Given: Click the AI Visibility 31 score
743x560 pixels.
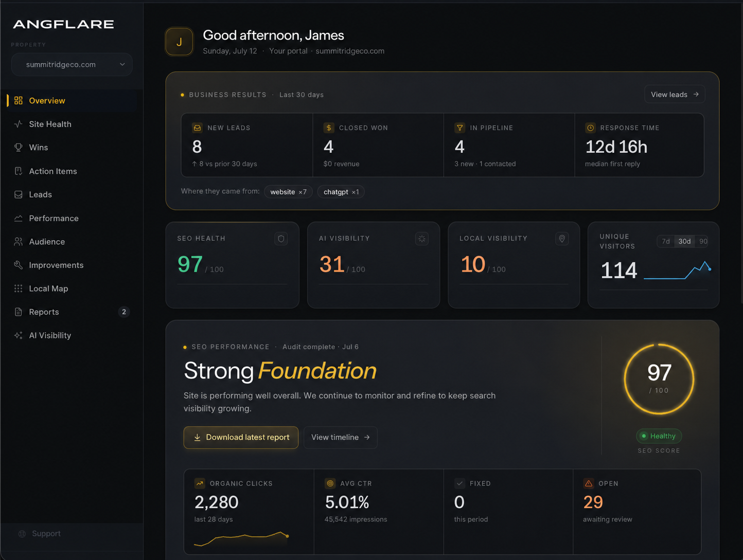Looking at the screenshot, I should pos(332,264).
